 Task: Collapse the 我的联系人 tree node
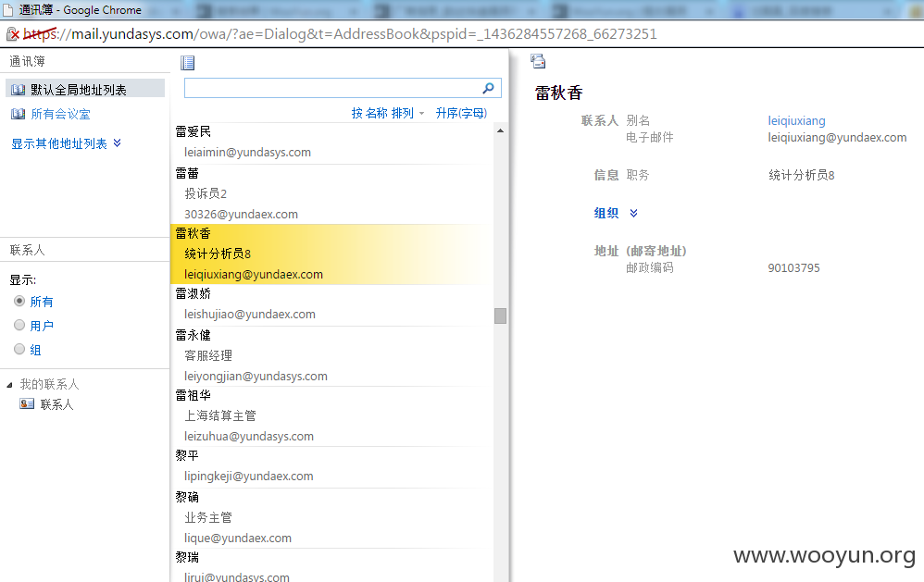[x=9, y=385]
